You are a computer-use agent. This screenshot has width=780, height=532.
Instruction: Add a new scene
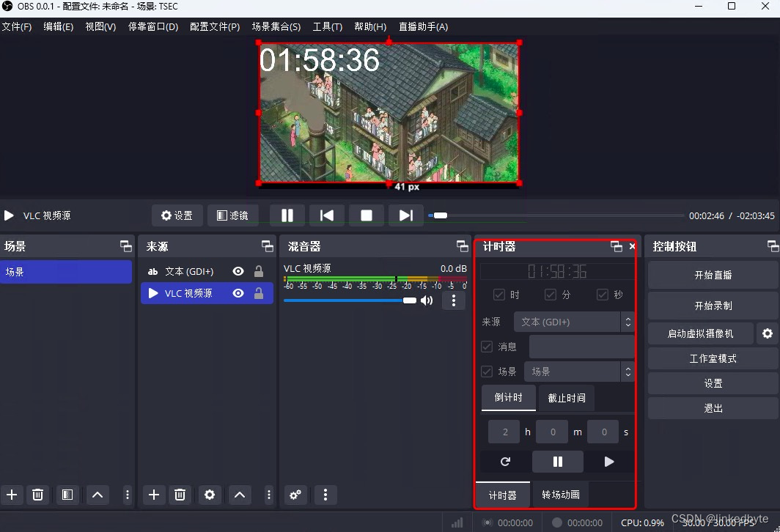point(12,495)
